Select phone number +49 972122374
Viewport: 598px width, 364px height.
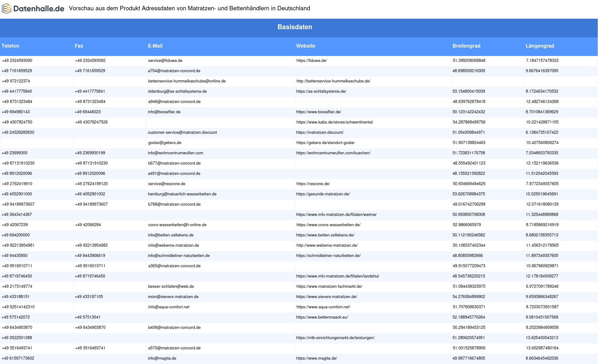pos(16,81)
